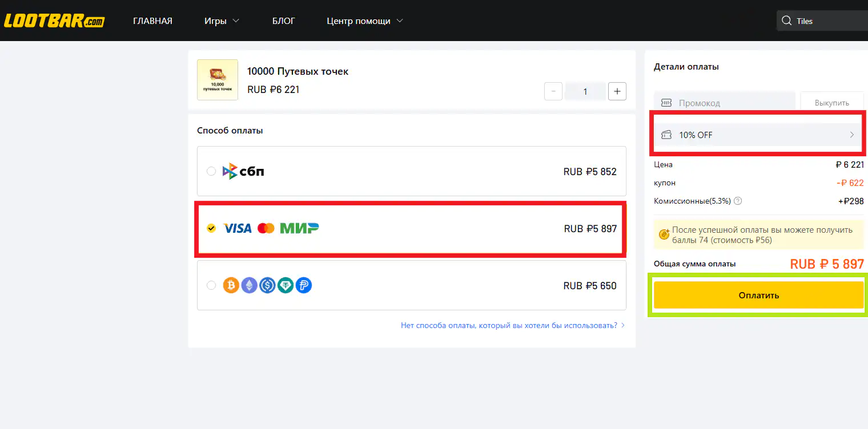Click the Способ оплаты heading
The image size is (868, 429).
(230, 131)
